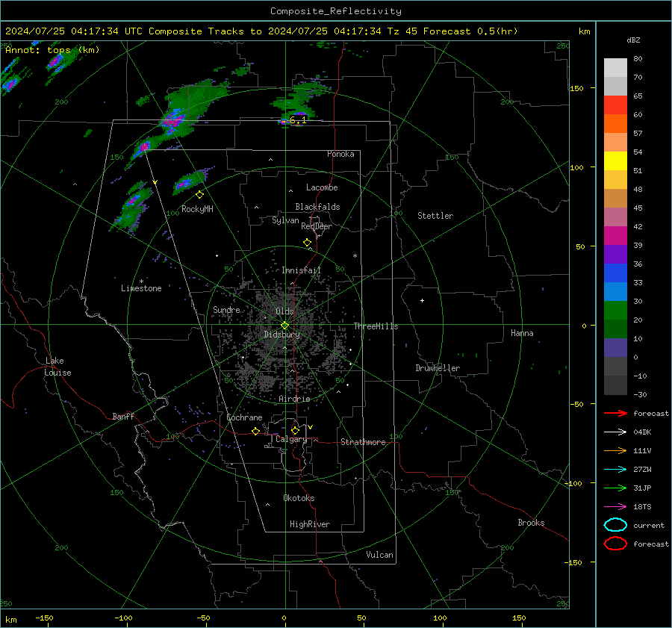Click the Vulcan label

380,555
